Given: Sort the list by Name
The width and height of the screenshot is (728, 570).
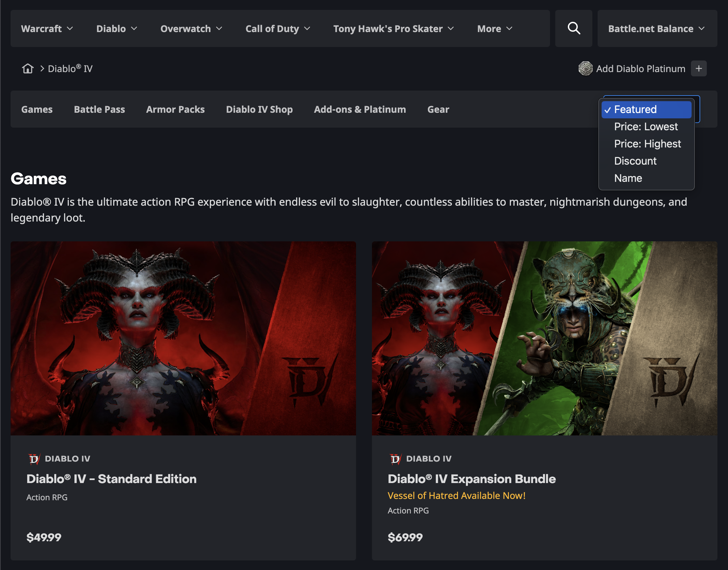Looking at the screenshot, I should click(x=628, y=178).
